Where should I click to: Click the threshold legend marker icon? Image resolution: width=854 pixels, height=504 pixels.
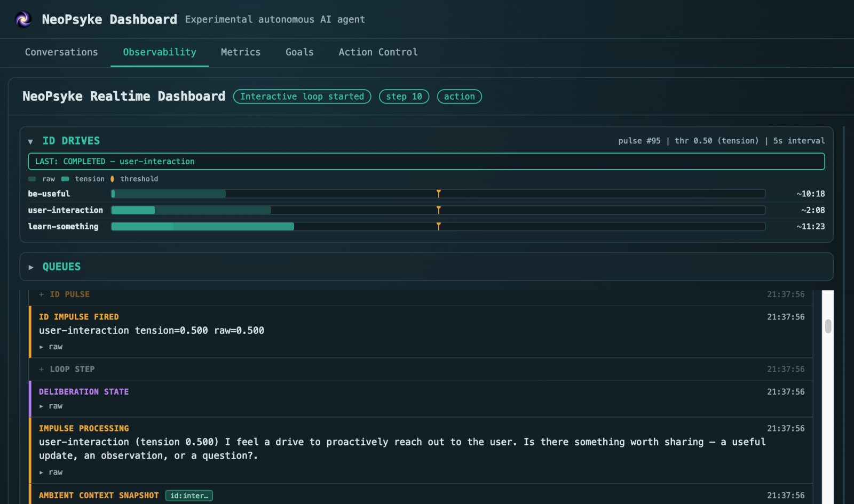coord(112,179)
